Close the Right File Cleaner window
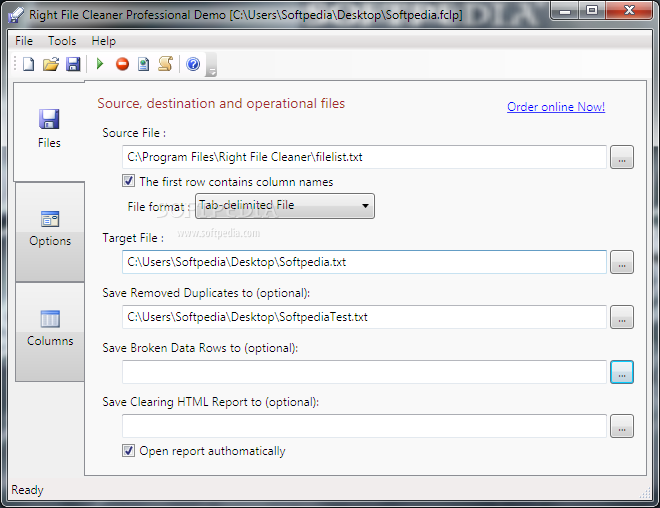This screenshot has width=660, height=508. [x=629, y=11]
